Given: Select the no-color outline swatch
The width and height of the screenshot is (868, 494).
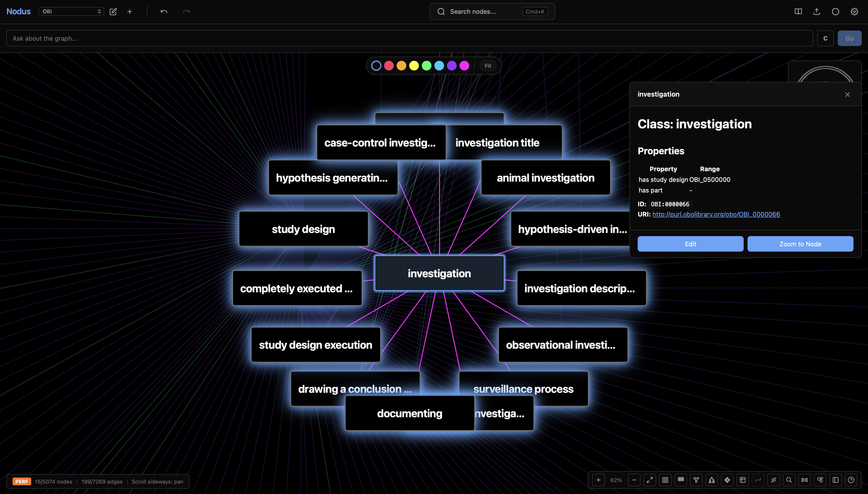Looking at the screenshot, I should click(376, 66).
